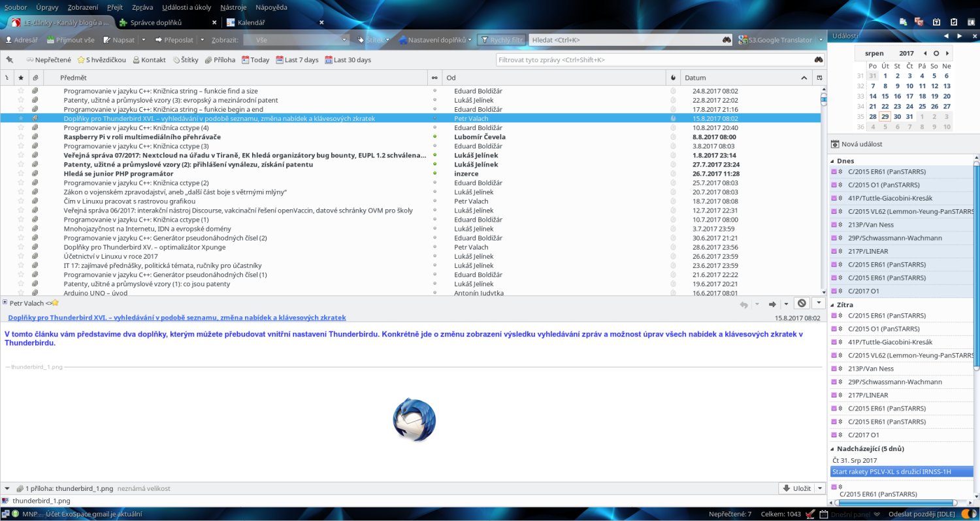Open Nastavení doplňků dropdown
Screen dimensions: 980x521
pos(435,40)
